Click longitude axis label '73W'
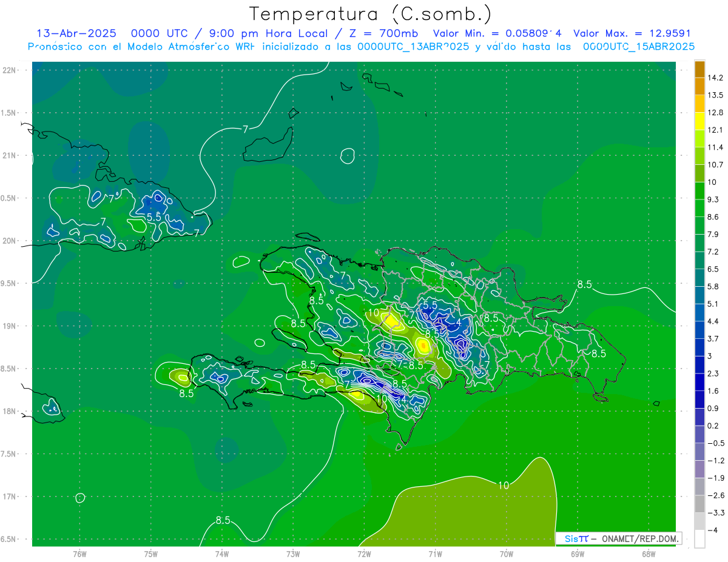Screen dimensions: 728x562 293,554
